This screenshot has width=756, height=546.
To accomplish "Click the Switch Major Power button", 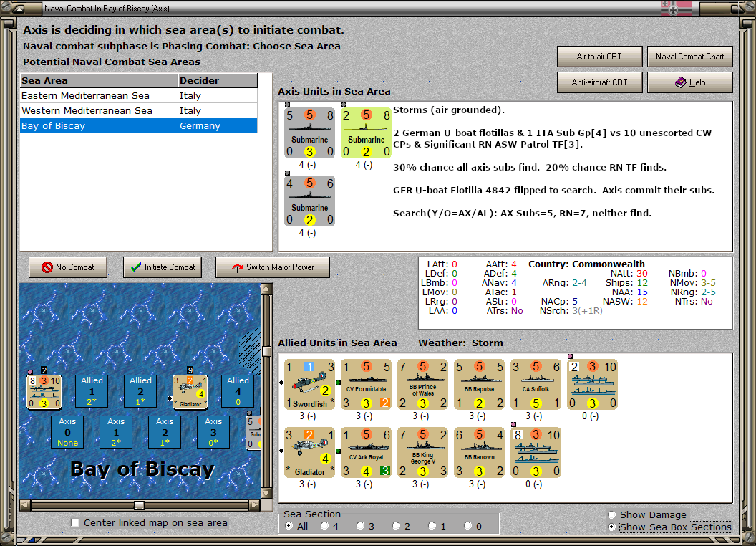I will click(273, 267).
